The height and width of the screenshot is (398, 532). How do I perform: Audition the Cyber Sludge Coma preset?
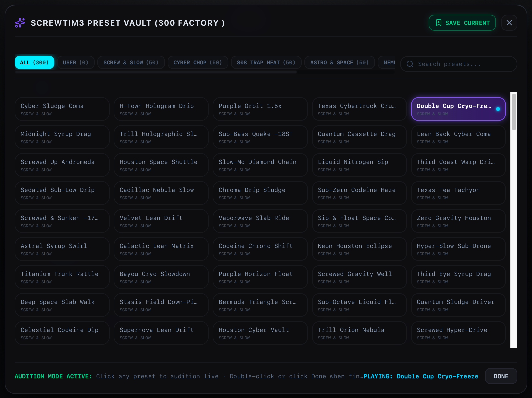(62, 109)
